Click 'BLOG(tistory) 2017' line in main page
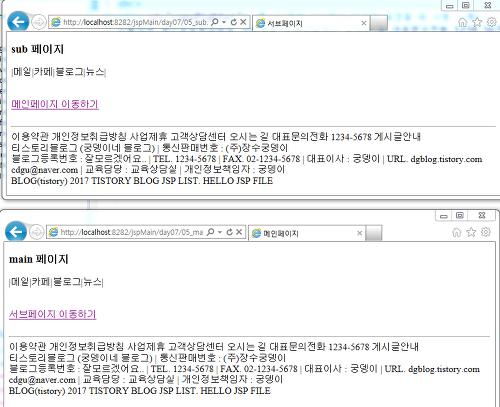Screen dimensions: 500x407 [x=140, y=391]
